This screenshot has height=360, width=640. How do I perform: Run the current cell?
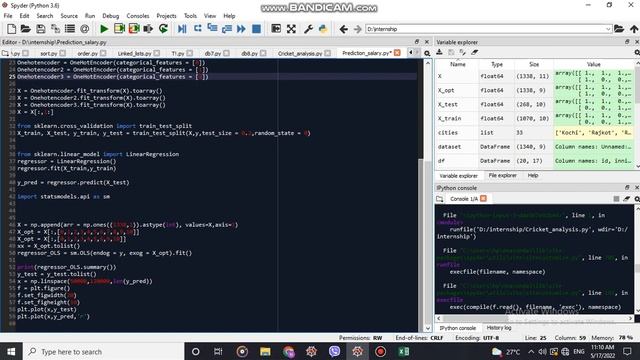119,29
